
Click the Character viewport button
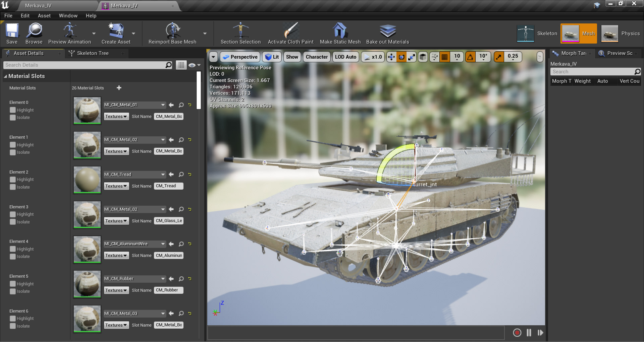click(x=317, y=57)
